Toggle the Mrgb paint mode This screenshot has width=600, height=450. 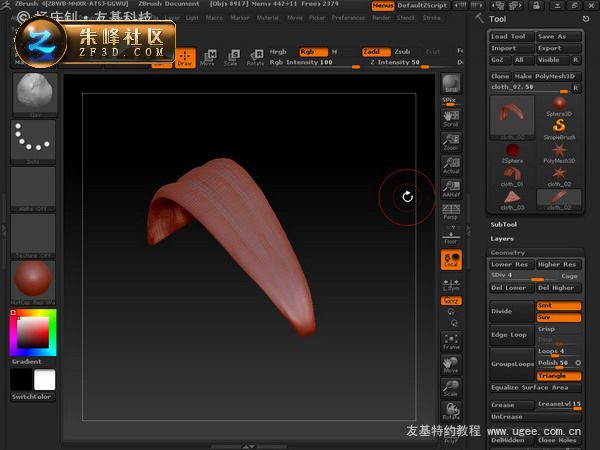[279, 52]
